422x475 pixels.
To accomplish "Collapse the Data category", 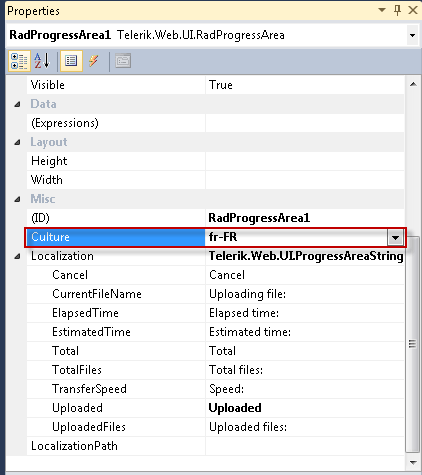I will [17, 104].
